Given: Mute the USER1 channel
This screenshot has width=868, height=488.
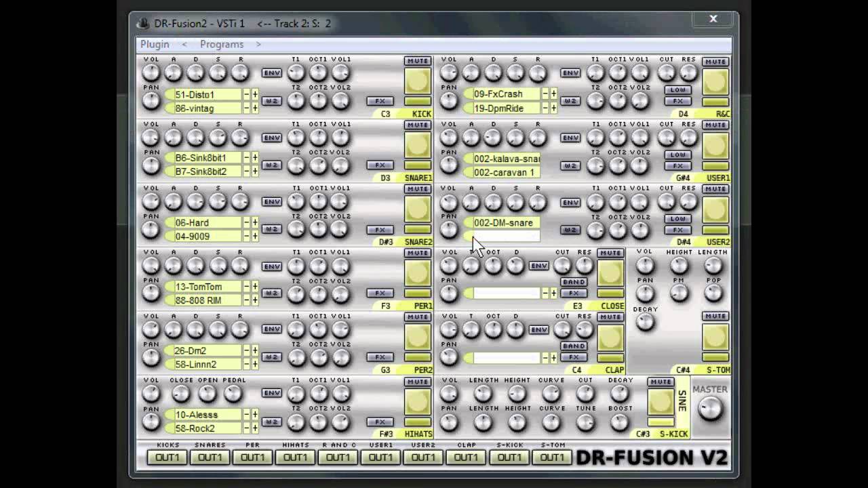Looking at the screenshot, I should tap(715, 125).
